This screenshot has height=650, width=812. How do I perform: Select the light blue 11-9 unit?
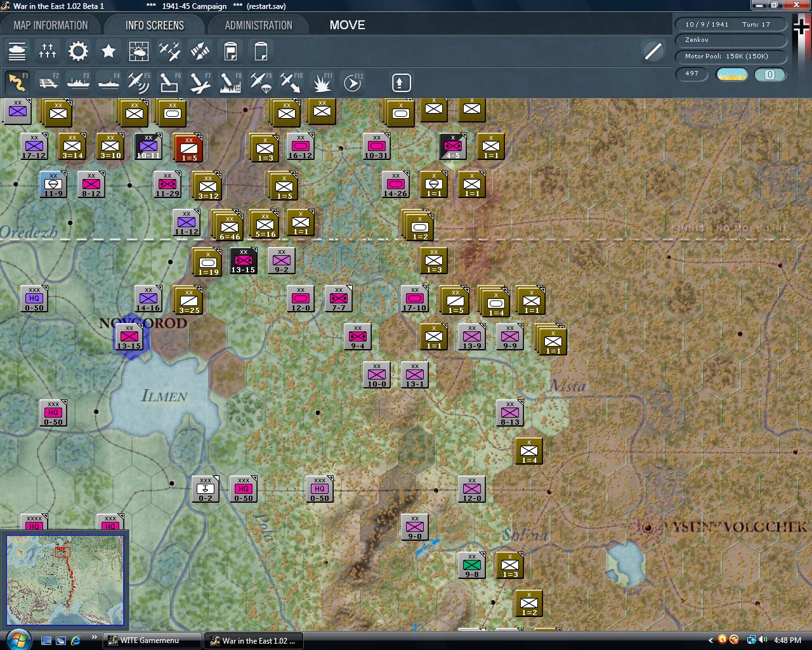(x=53, y=185)
